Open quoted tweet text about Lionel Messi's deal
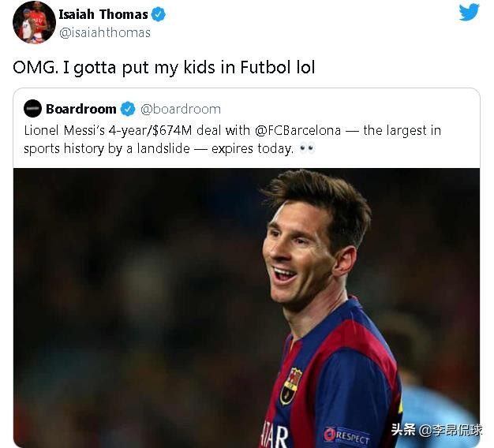494x448 pixels. click(x=233, y=140)
